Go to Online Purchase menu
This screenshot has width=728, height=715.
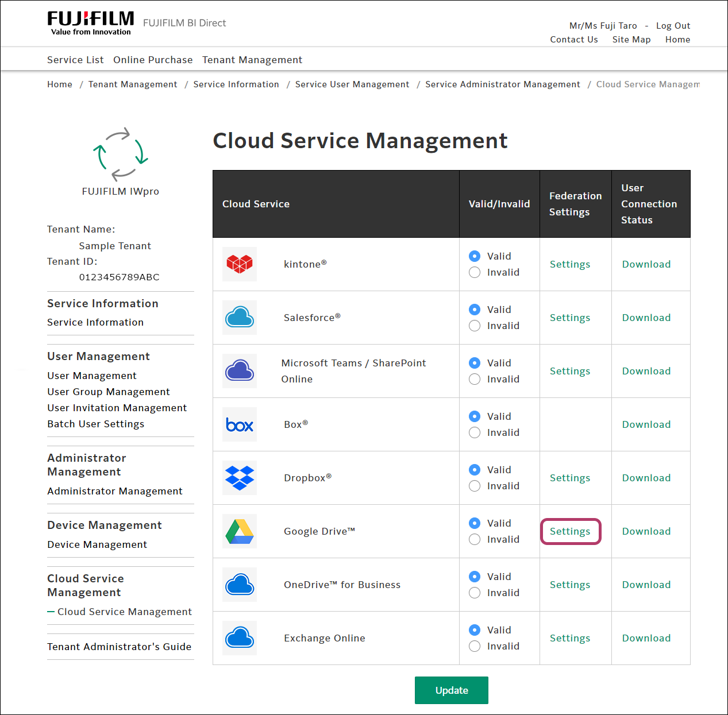(x=153, y=60)
